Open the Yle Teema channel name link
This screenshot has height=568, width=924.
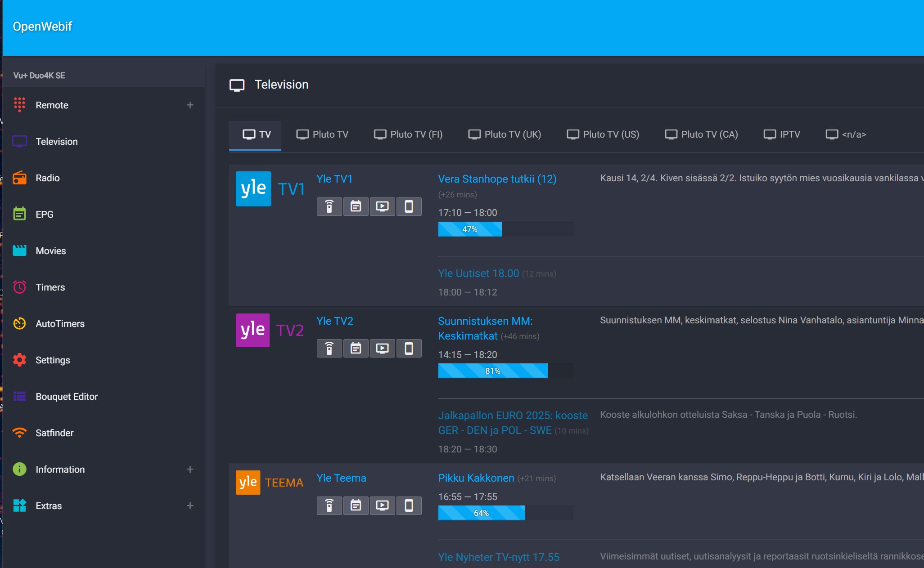341,478
